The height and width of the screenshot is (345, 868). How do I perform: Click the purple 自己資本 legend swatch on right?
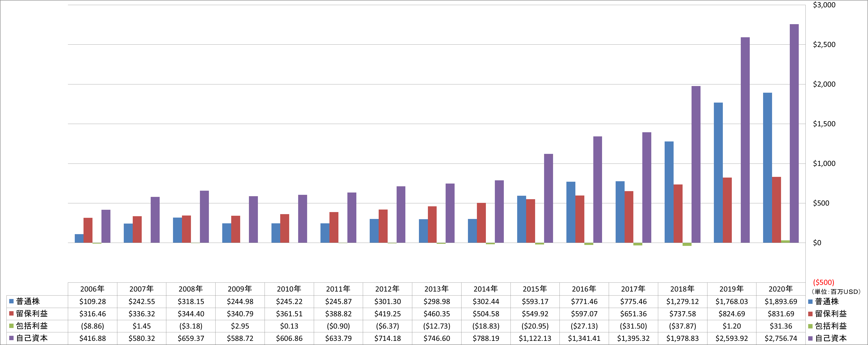coord(810,338)
